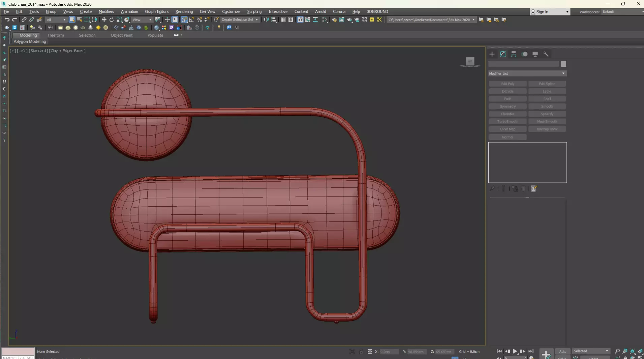Click the Configure Modifier Sets icon

click(x=534, y=189)
